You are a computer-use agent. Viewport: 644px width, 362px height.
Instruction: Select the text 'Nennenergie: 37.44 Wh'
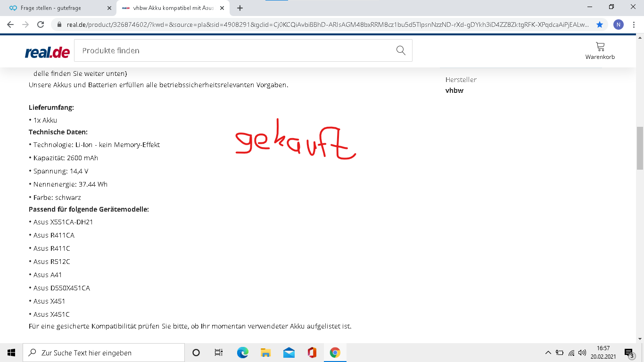70,184
